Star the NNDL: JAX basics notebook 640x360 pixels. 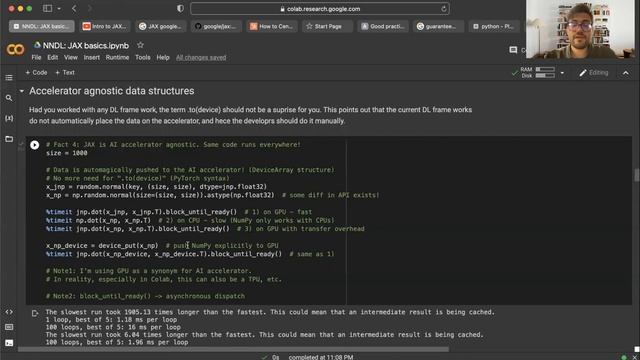(x=140, y=45)
